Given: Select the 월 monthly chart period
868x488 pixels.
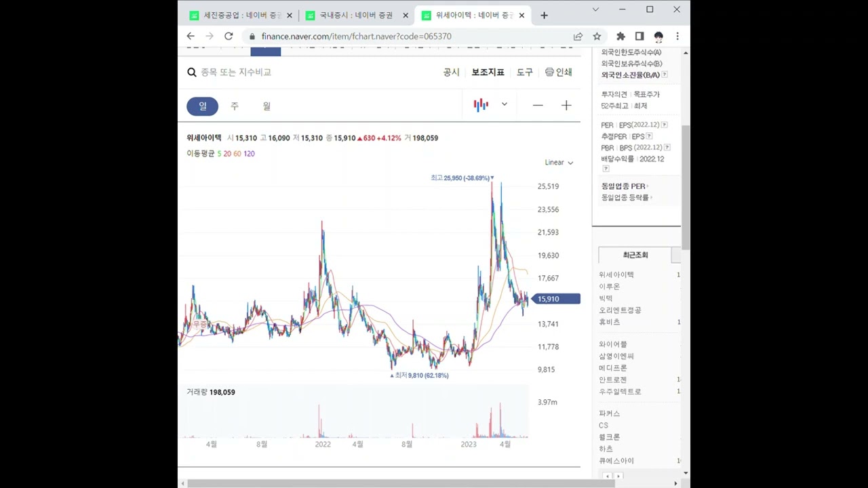Looking at the screenshot, I should click(x=267, y=106).
